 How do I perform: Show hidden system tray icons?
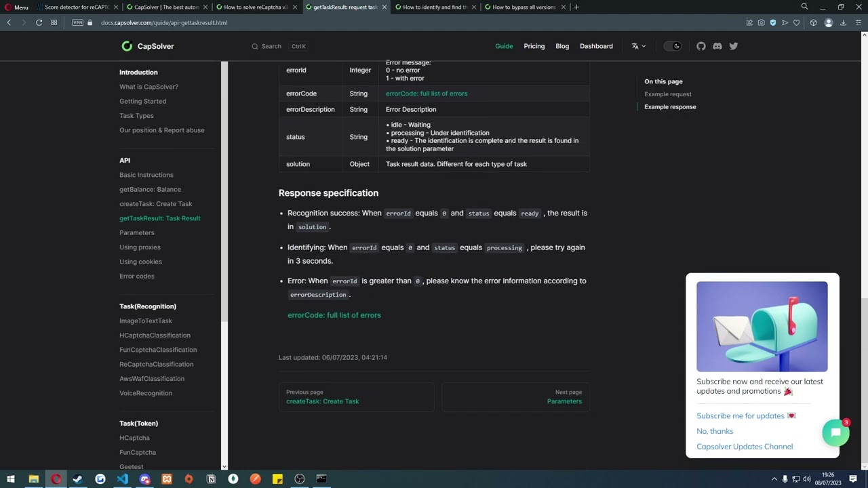[x=774, y=479]
